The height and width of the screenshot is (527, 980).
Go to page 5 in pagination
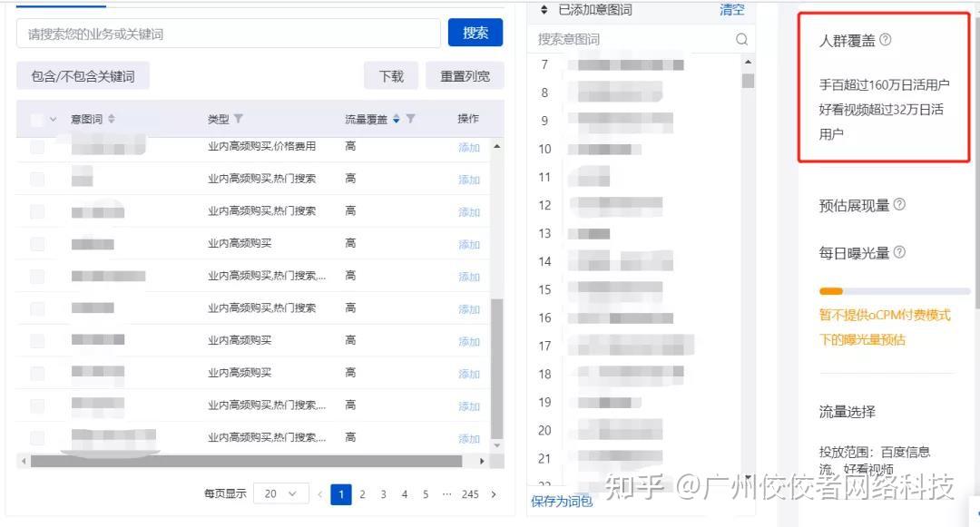426,494
